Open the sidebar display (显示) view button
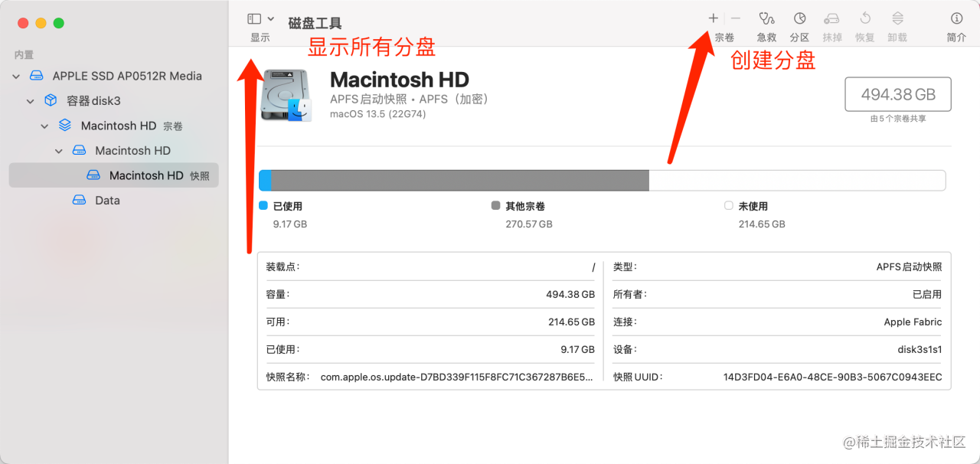 tap(254, 18)
